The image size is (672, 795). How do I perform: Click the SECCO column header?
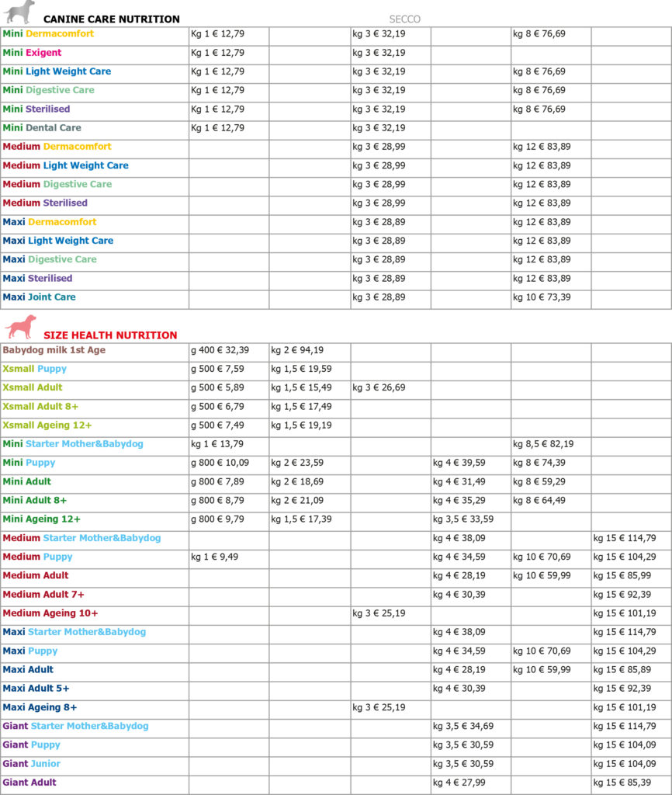tap(404, 19)
